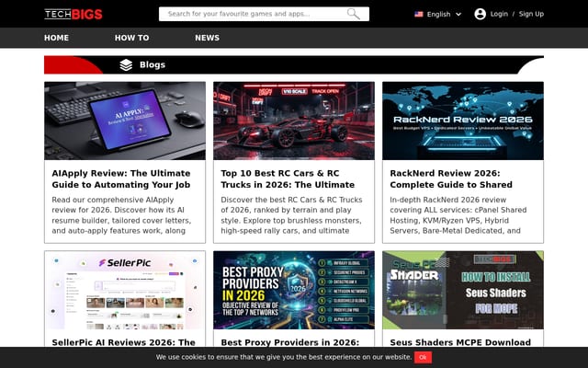Screen dimensions: 588x368
Task: Open the SellerPic AI Reviews 2026 title
Action: point(124,342)
